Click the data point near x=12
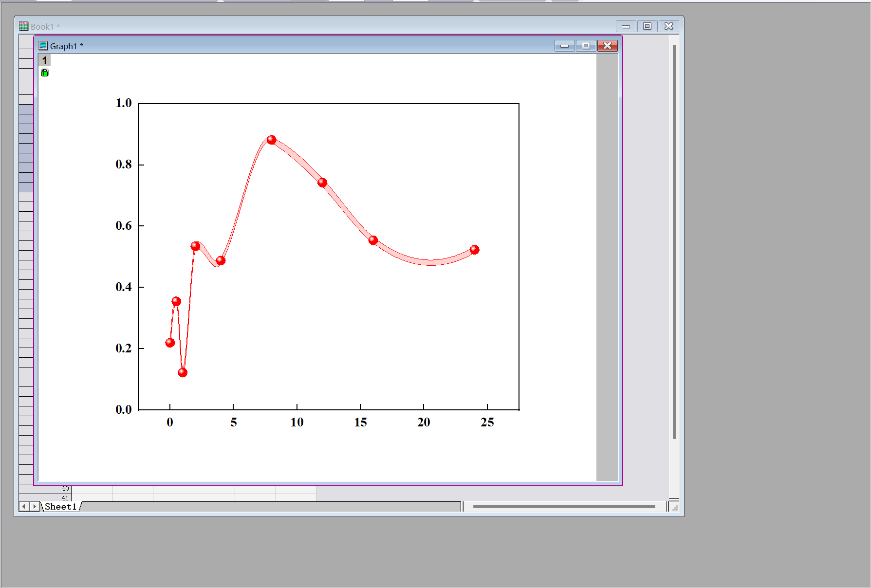 (322, 183)
